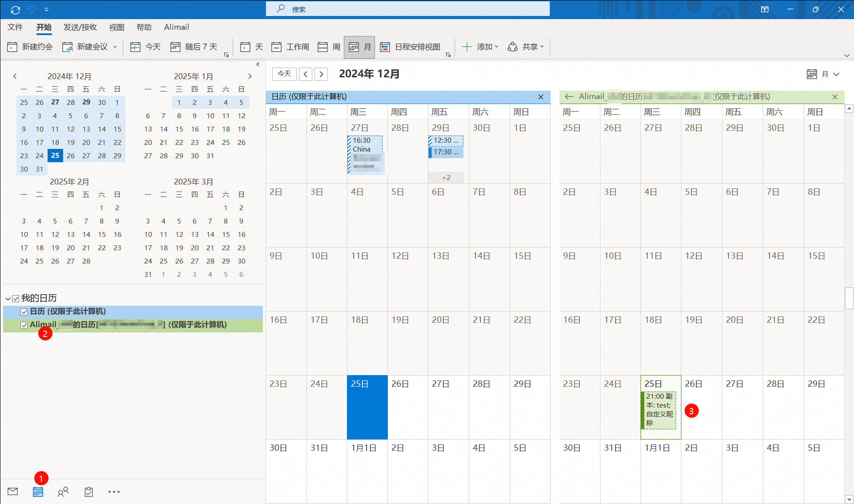Open the 视图 ribbon tab
The image size is (854, 504).
point(117,27)
